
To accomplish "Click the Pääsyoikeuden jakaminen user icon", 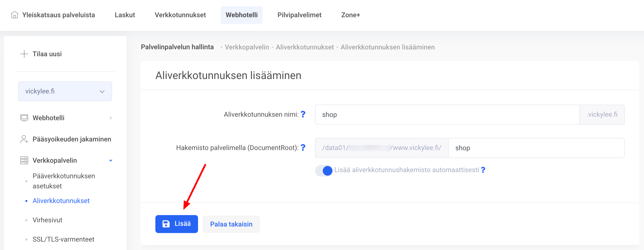I will click(x=24, y=139).
